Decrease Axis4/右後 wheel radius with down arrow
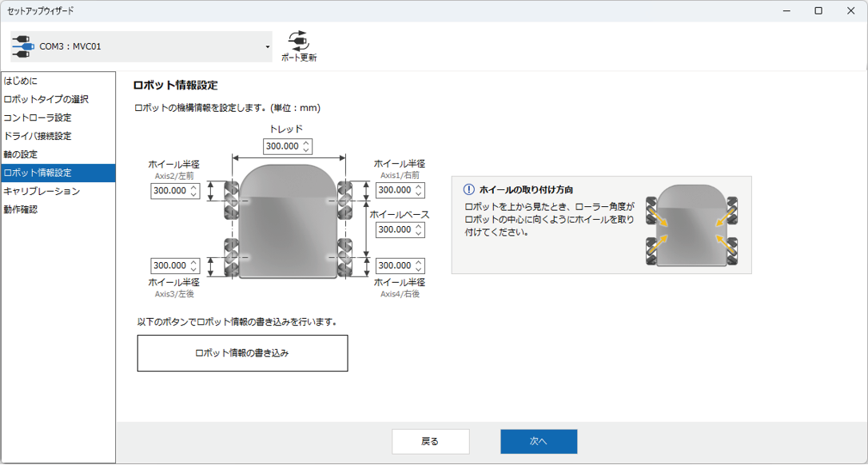 click(419, 269)
